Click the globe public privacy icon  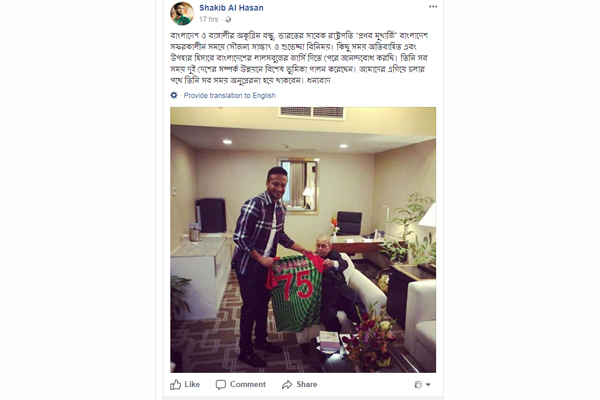pos(228,20)
